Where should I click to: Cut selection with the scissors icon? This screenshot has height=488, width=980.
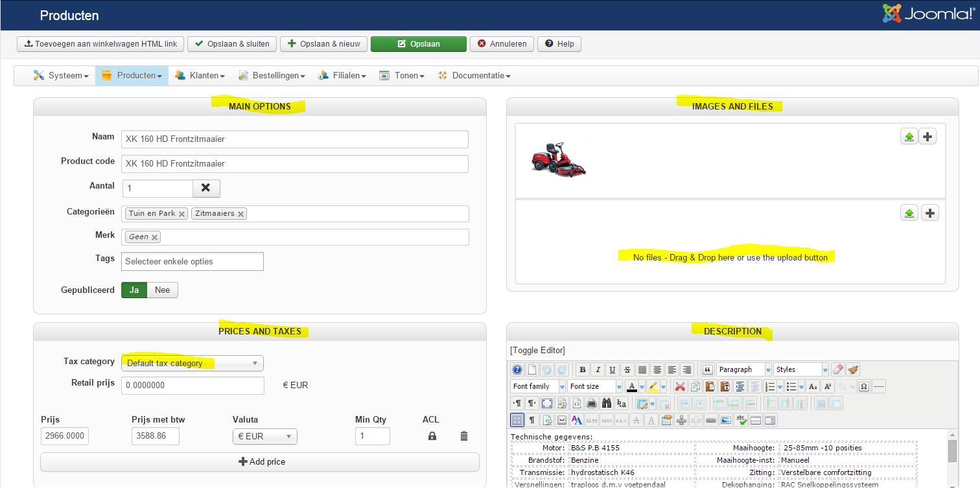(680, 386)
